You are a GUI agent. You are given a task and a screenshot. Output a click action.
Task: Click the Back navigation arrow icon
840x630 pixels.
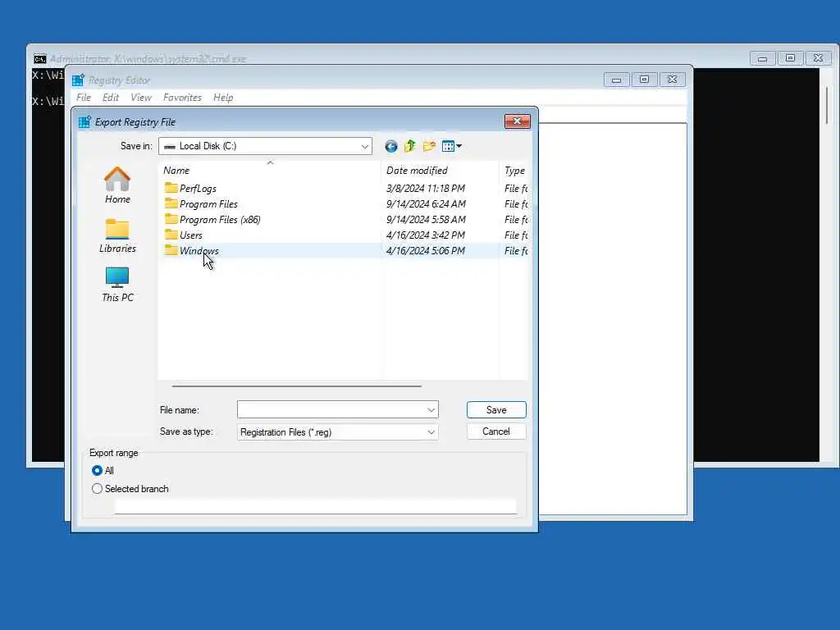391,146
